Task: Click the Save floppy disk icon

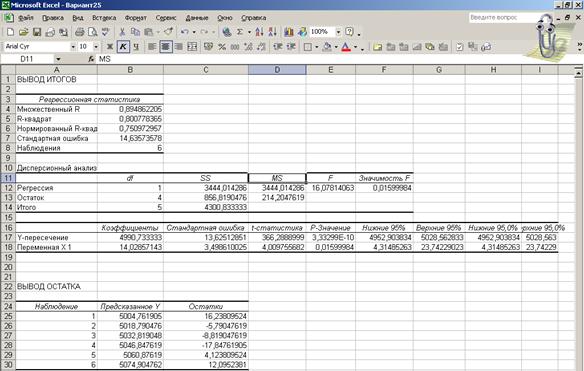Action: [36, 32]
